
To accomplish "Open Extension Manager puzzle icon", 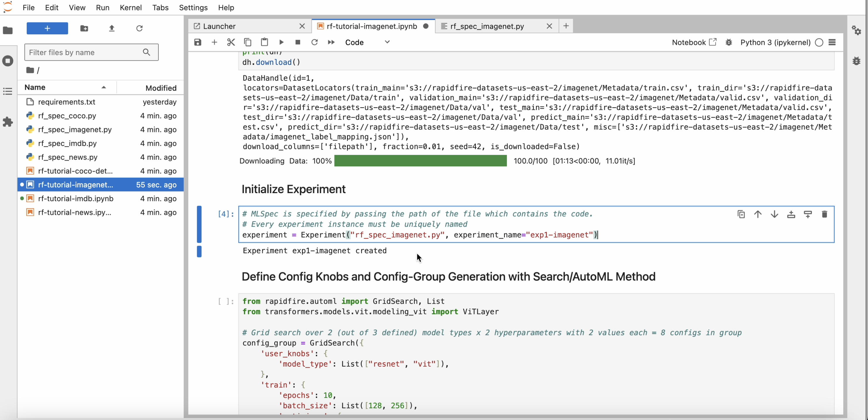I will coord(8,122).
